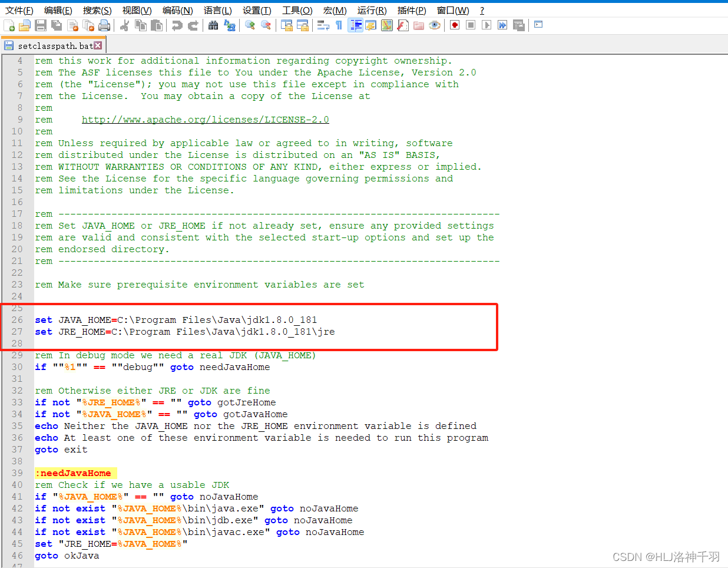Close the setclasspath.bat tab
The height and width of the screenshot is (568, 728).
tap(97, 45)
